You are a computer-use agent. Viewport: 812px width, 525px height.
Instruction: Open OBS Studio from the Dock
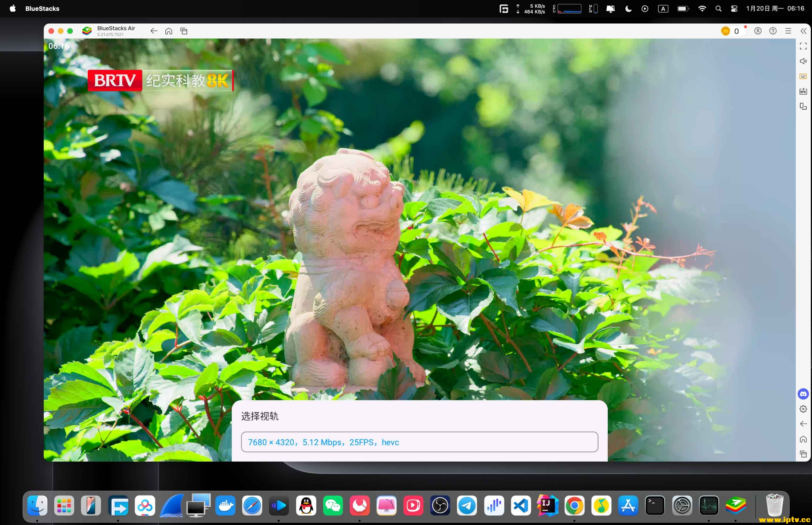tap(440, 506)
